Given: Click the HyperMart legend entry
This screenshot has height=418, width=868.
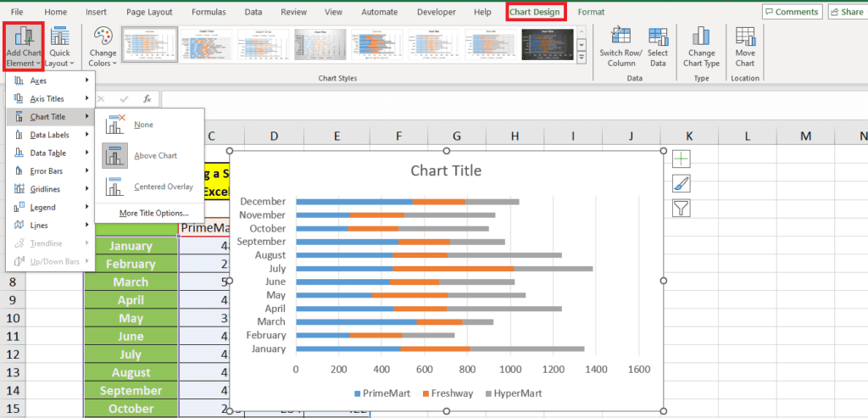Looking at the screenshot, I should click(514, 393).
